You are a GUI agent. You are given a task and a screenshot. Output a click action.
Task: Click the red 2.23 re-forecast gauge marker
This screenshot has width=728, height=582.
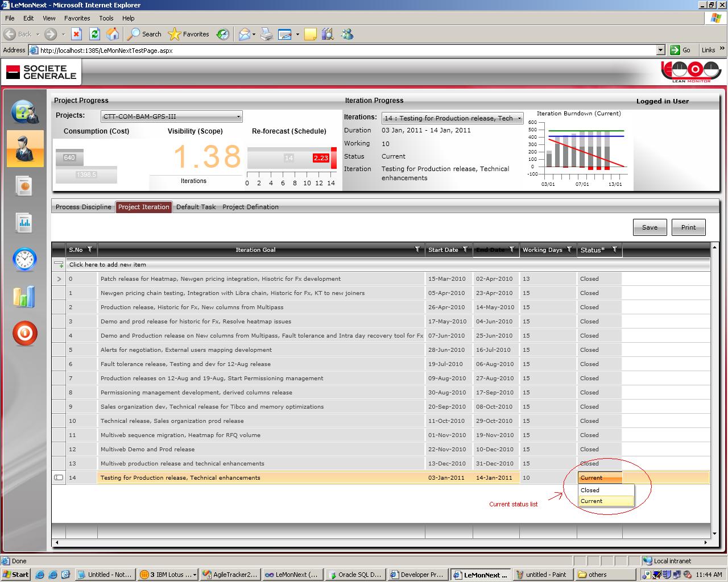321,158
